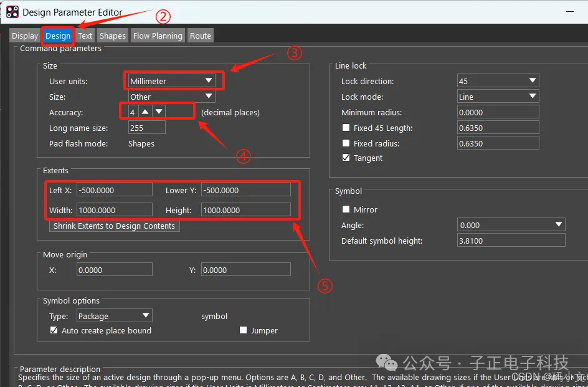
Task: Click the Move origin X field
Action: (x=115, y=269)
